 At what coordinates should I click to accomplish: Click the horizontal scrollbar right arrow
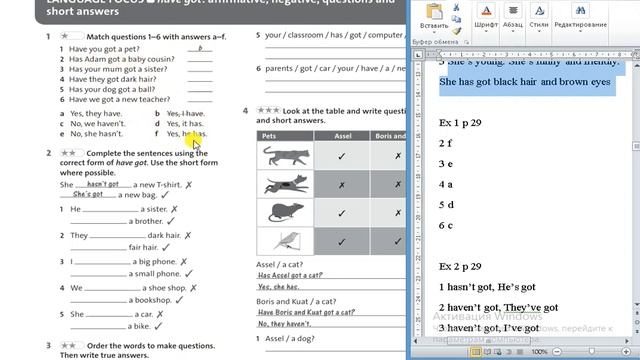click(x=628, y=341)
